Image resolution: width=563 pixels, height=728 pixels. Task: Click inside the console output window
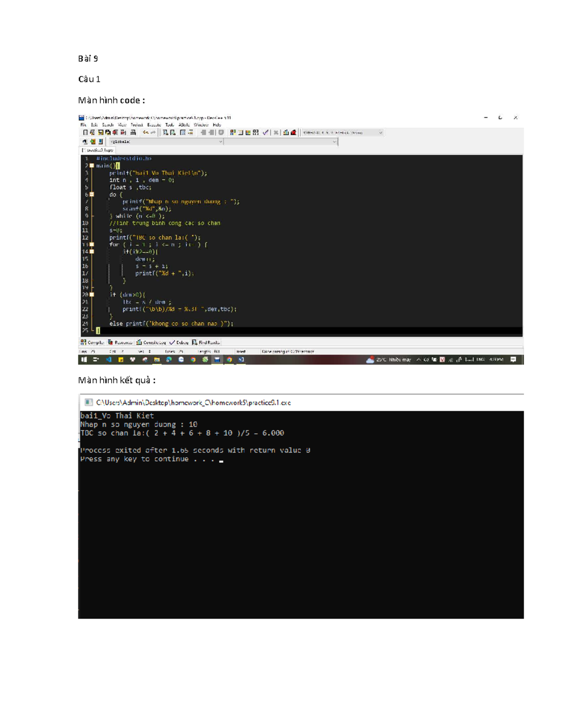coord(300,539)
